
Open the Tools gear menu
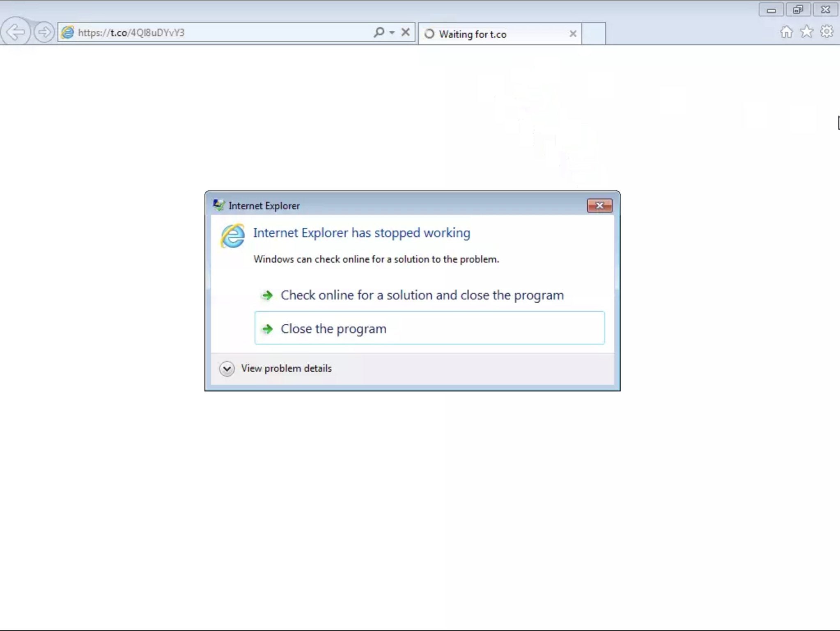tap(826, 32)
